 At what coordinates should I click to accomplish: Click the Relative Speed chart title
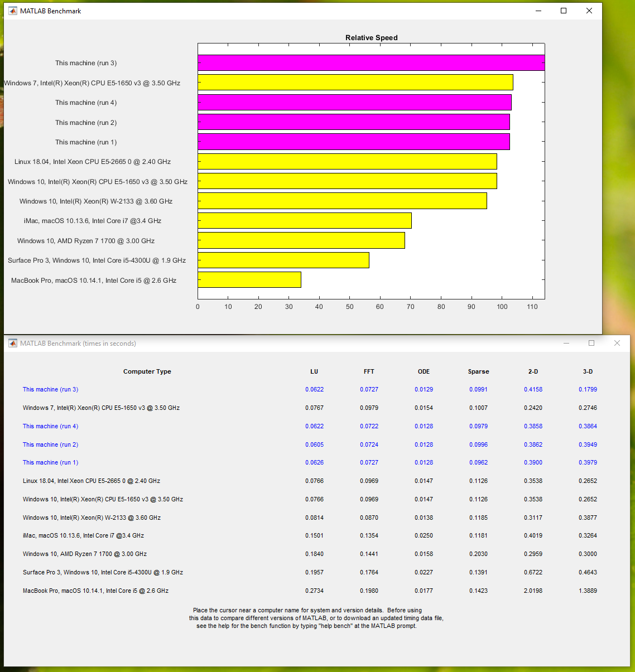point(372,37)
